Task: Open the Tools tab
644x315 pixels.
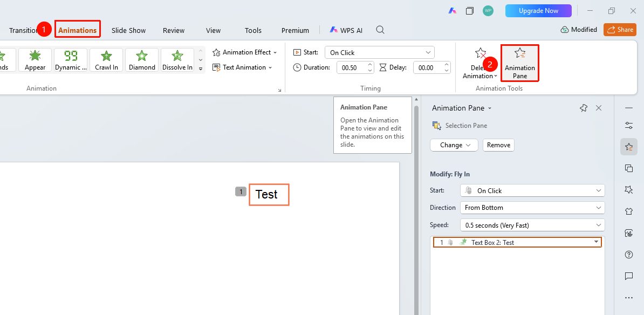Action: tap(253, 30)
